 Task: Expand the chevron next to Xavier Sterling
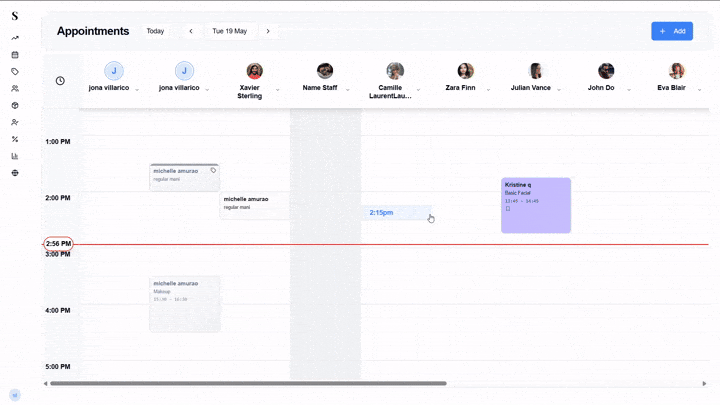pyautogui.click(x=277, y=90)
